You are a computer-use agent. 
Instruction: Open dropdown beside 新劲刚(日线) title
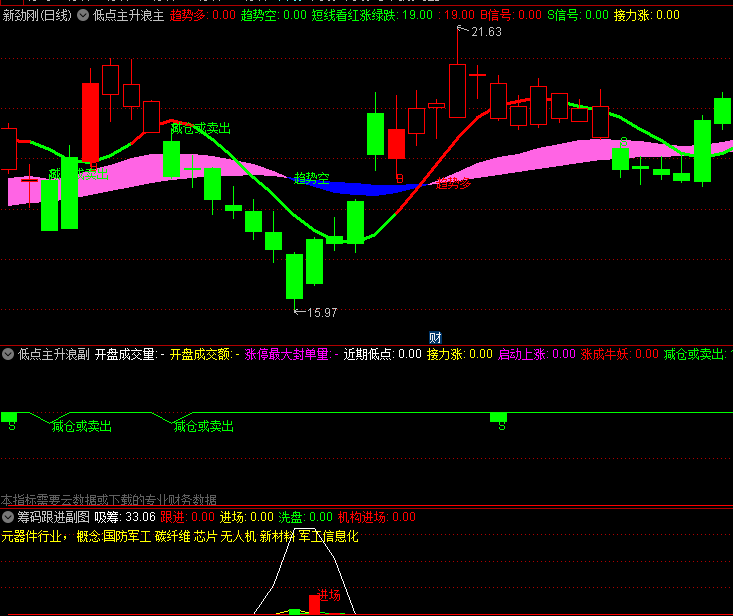pyautogui.click(x=83, y=15)
